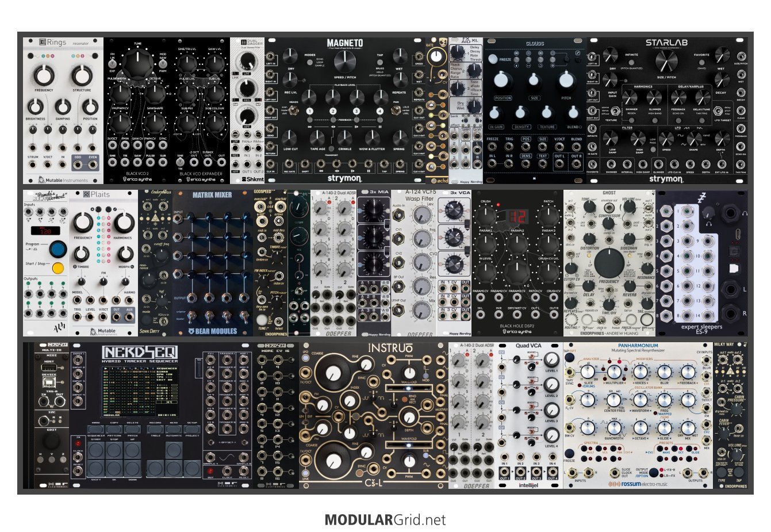Image resolution: width=771 pixels, height=532 pixels.
Task: Click the Quad VCA LEVEL 1 knob
Action: click(x=551, y=360)
